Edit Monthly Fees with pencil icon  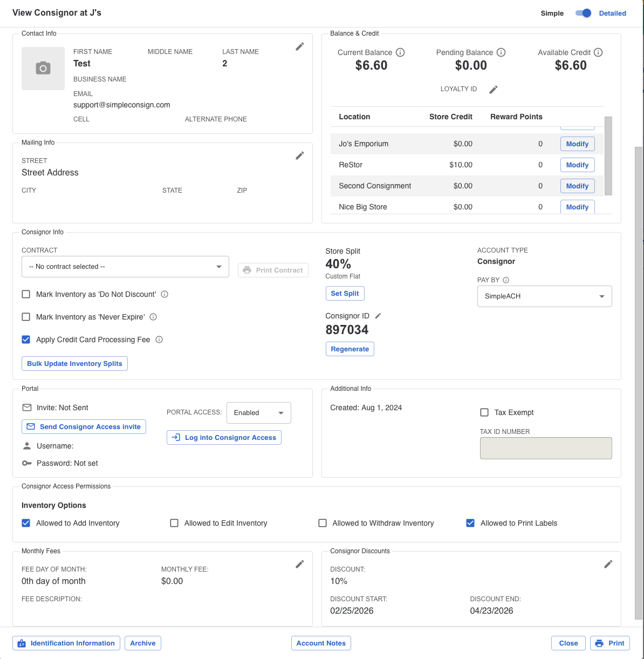pos(300,564)
